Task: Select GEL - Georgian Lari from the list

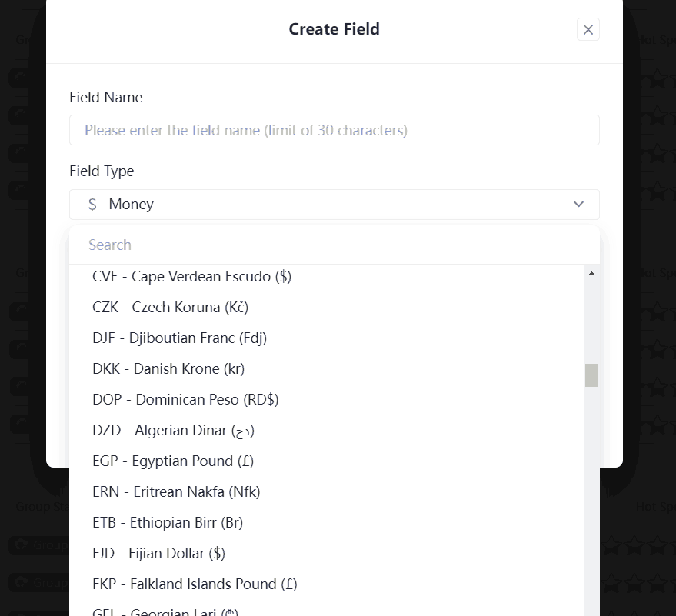Action: pyautogui.click(x=164, y=610)
